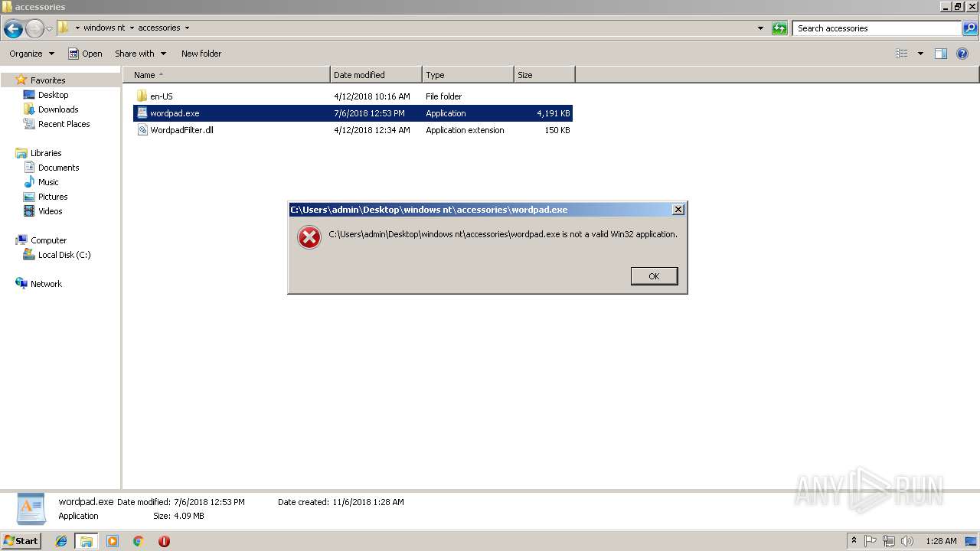Click 'accessories' breadcrumb in address bar
This screenshot has height=551, width=980.
[x=159, y=28]
